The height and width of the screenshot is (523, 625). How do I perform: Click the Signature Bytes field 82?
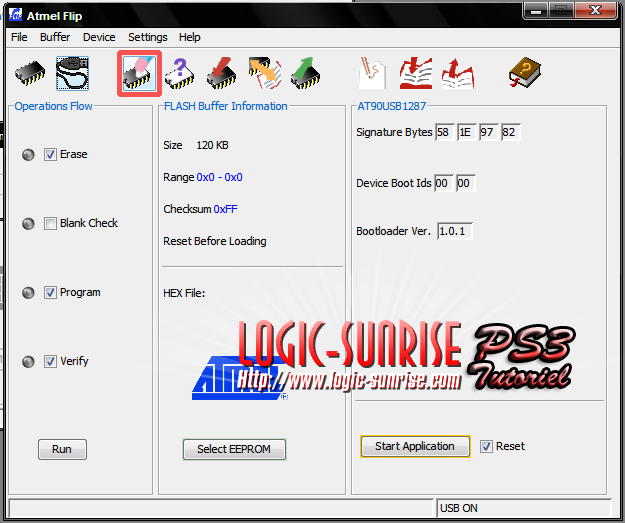[x=511, y=132]
